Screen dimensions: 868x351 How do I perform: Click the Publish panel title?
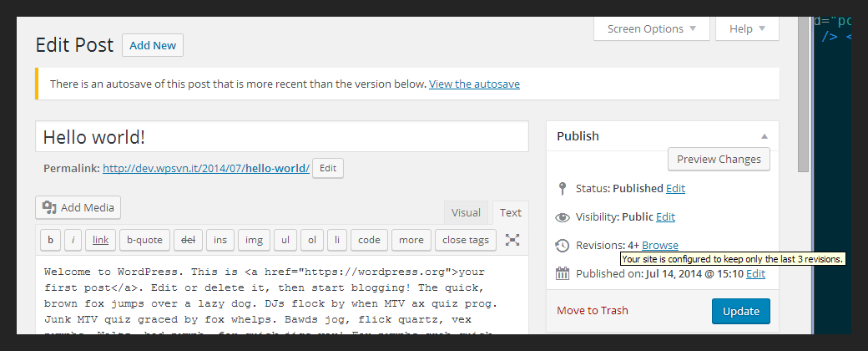coord(578,136)
